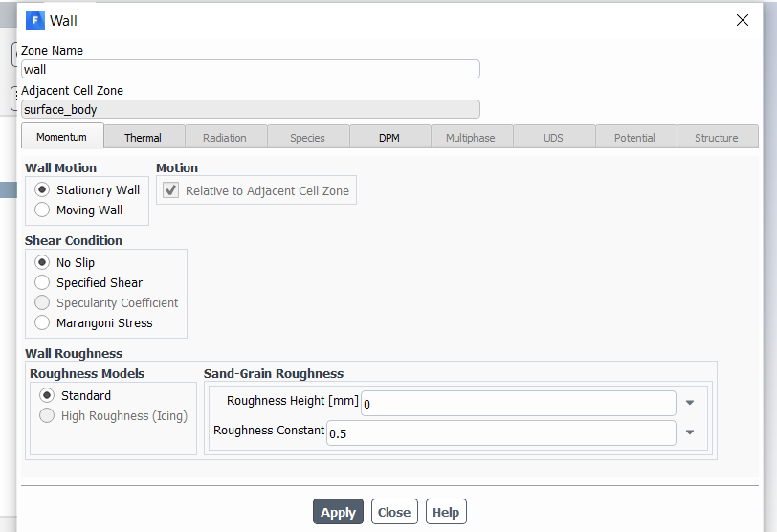
Task: Open the Radiation tab
Action: click(x=226, y=137)
